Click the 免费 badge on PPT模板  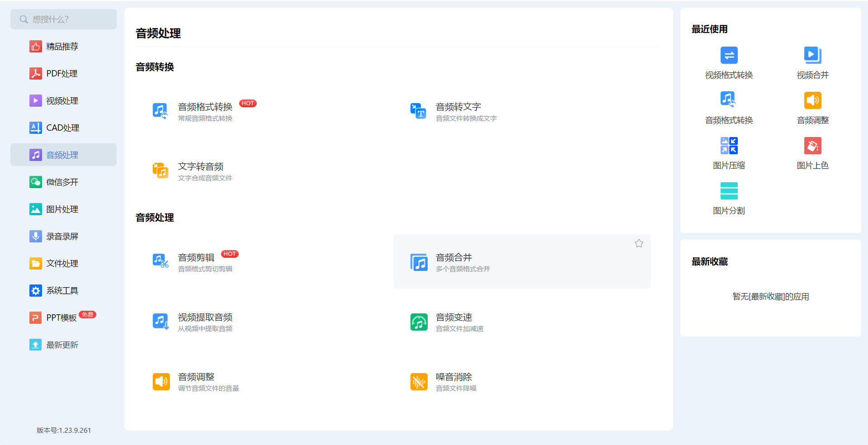(x=88, y=314)
